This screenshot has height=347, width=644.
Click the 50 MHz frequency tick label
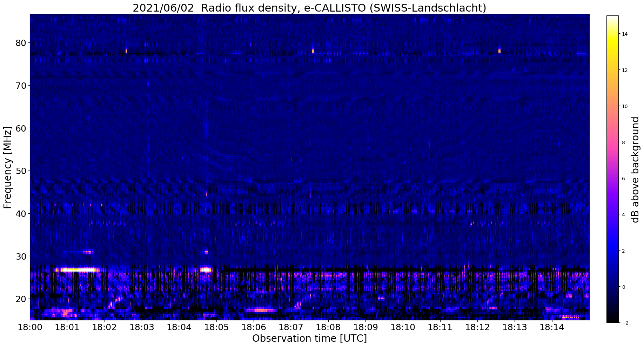(20, 171)
